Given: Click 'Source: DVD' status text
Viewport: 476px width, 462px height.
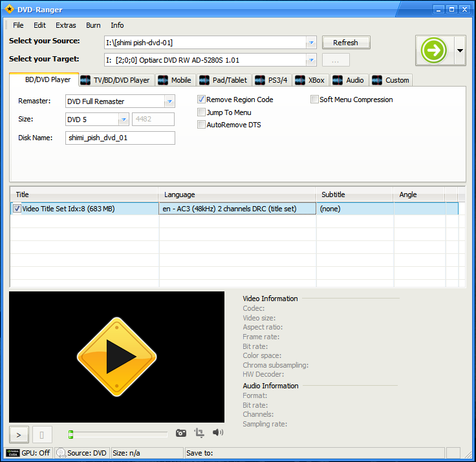Looking at the screenshot, I should pyautogui.click(x=87, y=453).
